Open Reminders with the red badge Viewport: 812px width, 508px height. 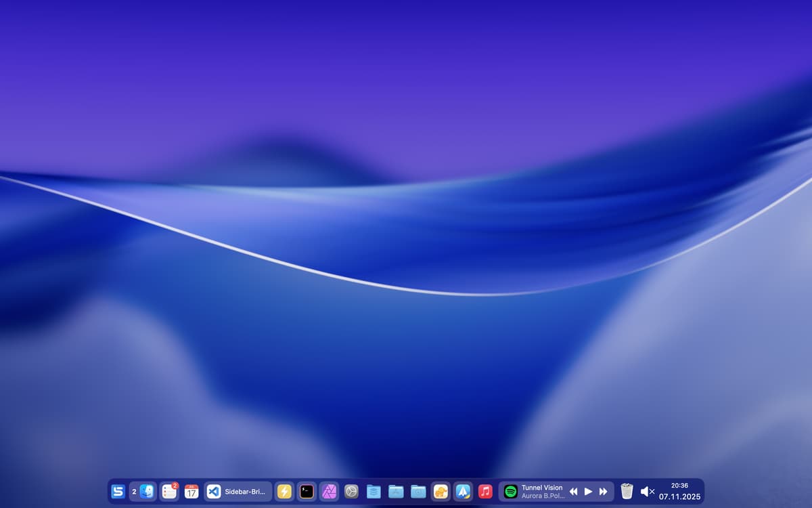tap(169, 492)
